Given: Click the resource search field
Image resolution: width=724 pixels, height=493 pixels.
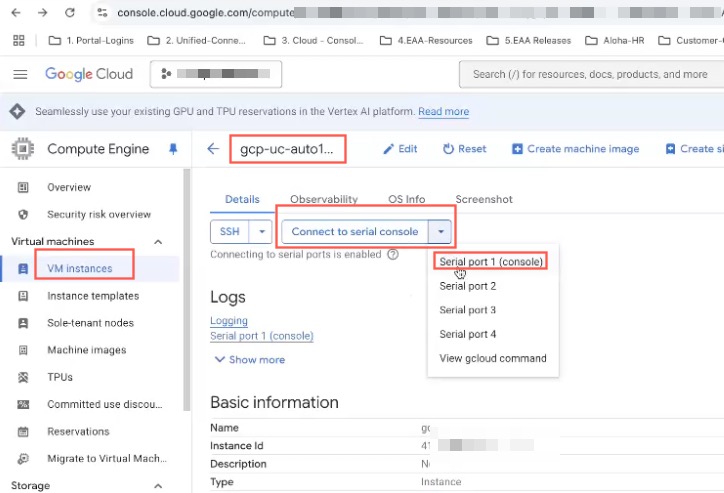Looking at the screenshot, I should point(590,75).
